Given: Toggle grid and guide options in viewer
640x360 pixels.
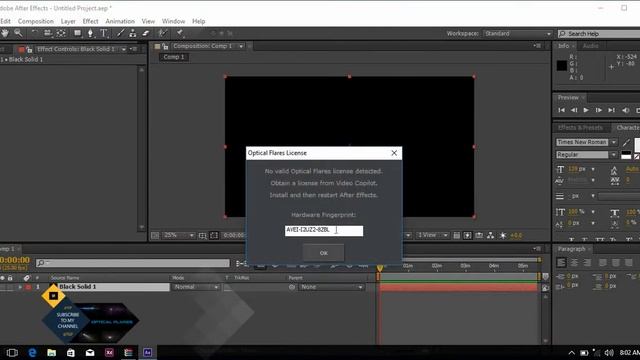Looking at the screenshot, I should pos(202,236).
